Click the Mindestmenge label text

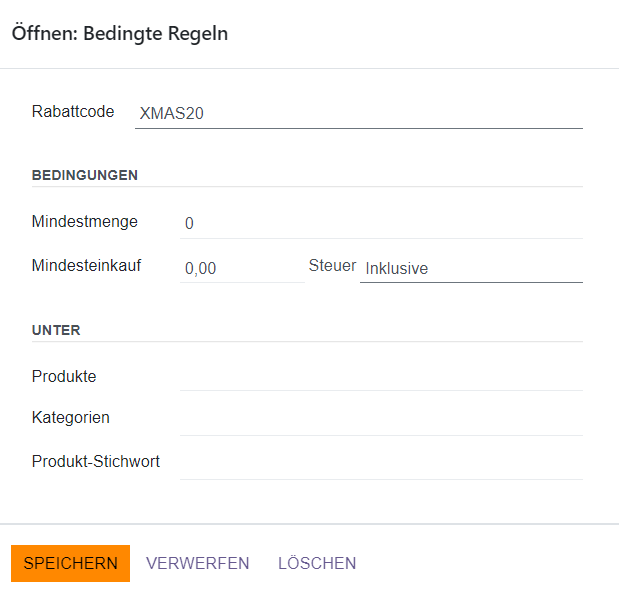85,221
